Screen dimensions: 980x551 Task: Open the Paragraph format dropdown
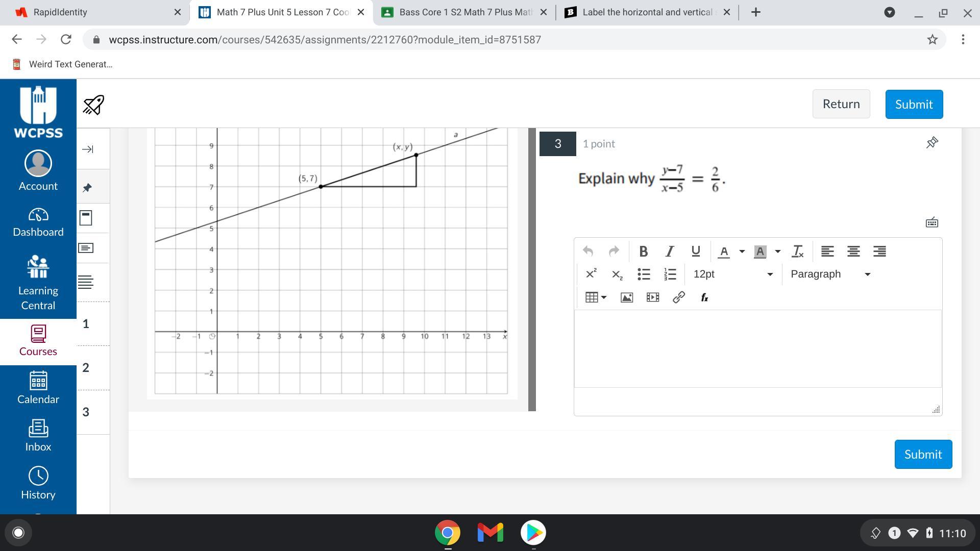click(x=829, y=274)
